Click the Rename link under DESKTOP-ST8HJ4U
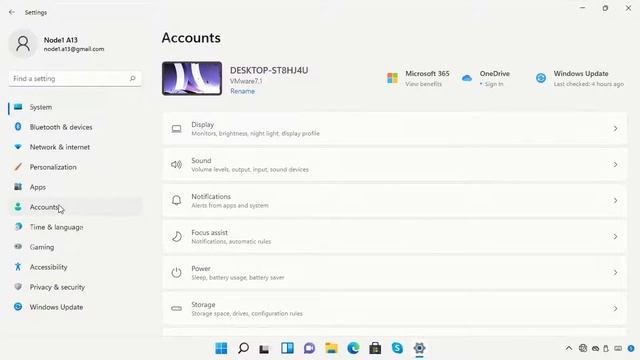Screen dimensions: 640x360 [x=242, y=91]
